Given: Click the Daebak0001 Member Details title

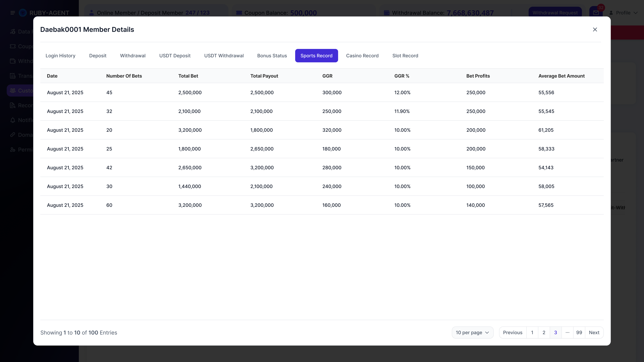Looking at the screenshot, I should 87,29.
